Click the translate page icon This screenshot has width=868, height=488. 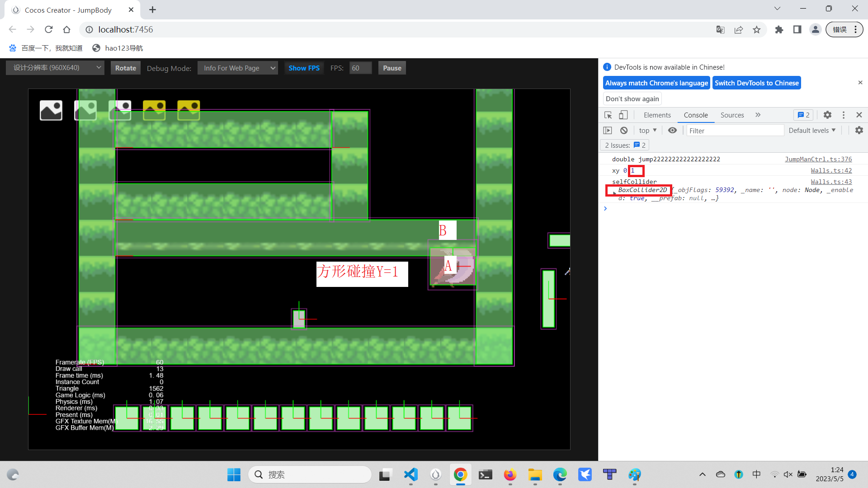(x=721, y=30)
